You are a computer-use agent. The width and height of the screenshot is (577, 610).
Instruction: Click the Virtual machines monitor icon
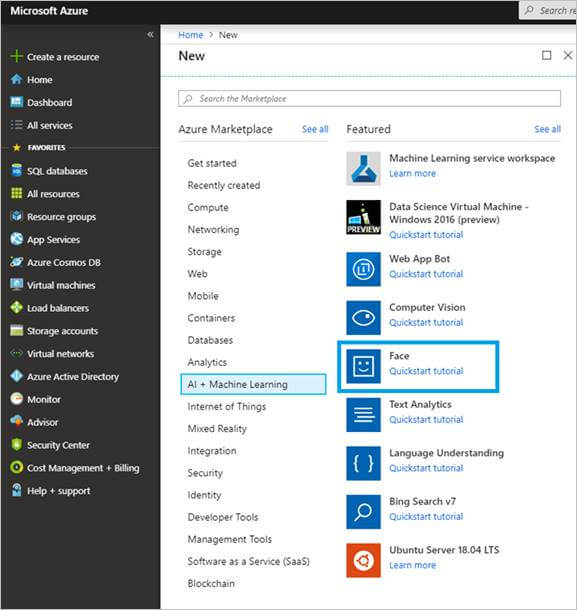[x=16, y=284]
